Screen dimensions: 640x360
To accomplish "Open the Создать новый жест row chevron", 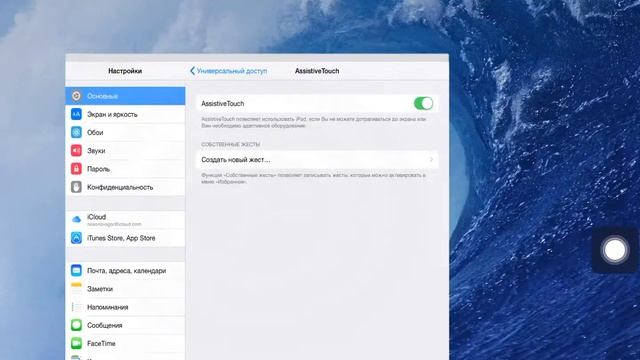I will tap(431, 160).
